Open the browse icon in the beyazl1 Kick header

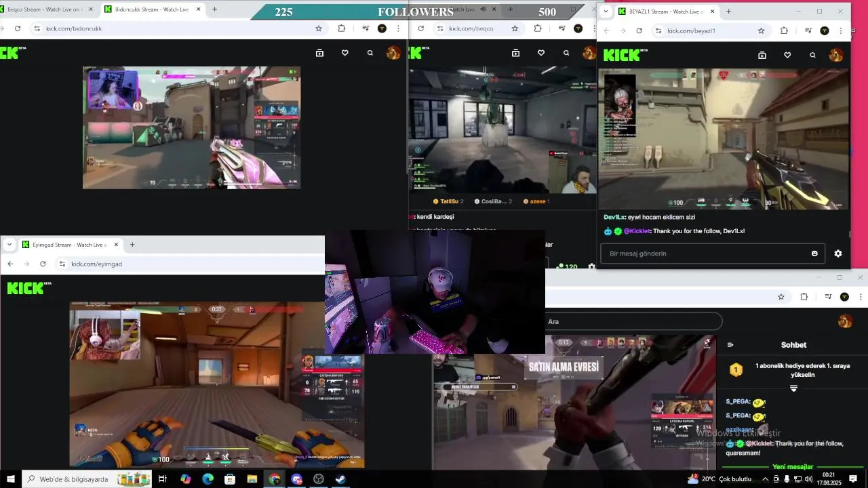tap(762, 56)
